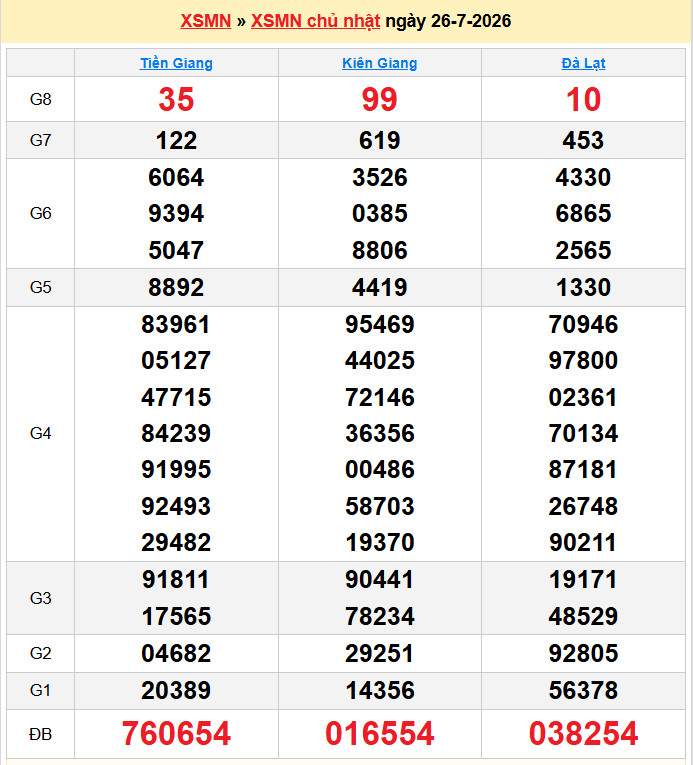This screenshot has width=693, height=765.
Task: Click the G4 number 90211
Action: tap(583, 543)
